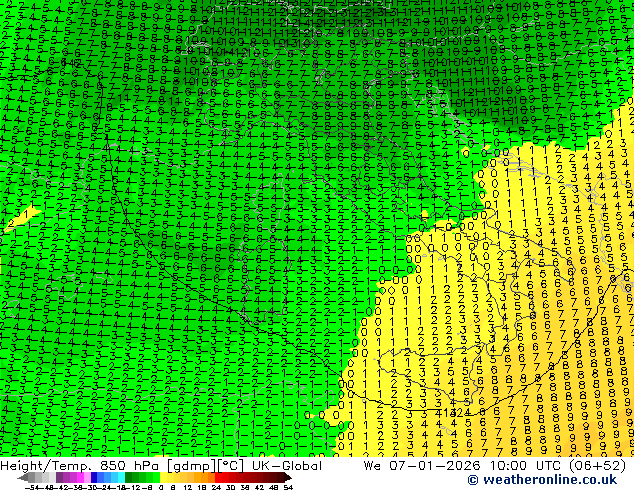Click the 'UK-Global' model name
The height and width of the screenshot is (490, 634).
click(x=287, y=466)
